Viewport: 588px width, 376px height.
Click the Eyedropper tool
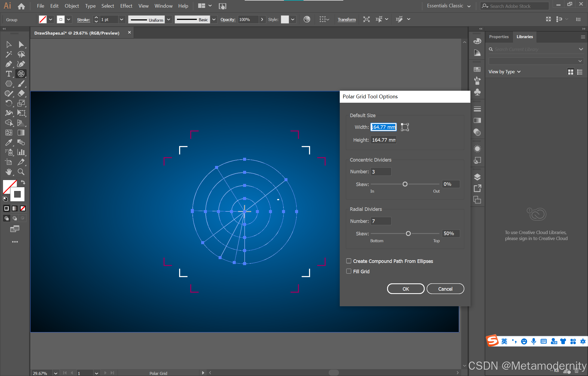(9, 142)
